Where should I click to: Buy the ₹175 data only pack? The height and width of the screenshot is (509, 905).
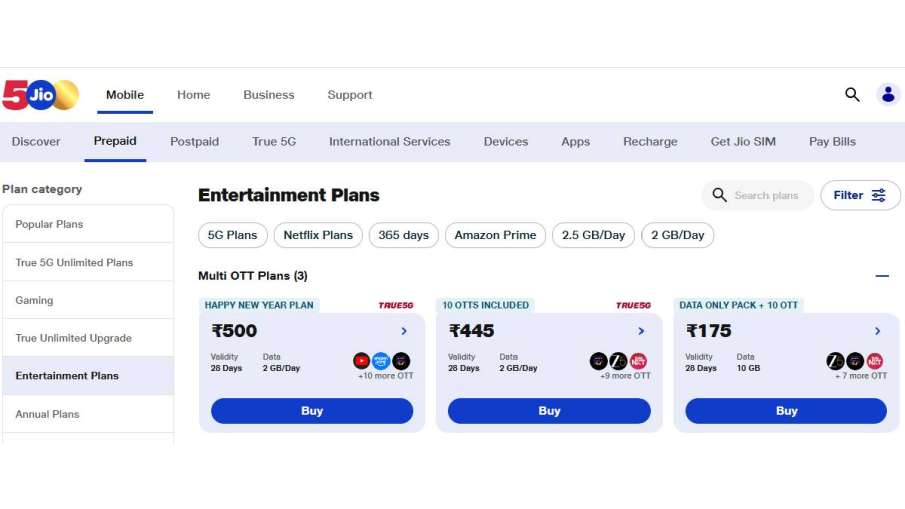[x=786, y=411]
